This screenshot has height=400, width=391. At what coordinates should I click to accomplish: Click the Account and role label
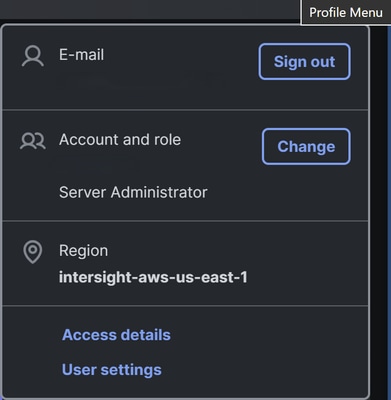120,140
